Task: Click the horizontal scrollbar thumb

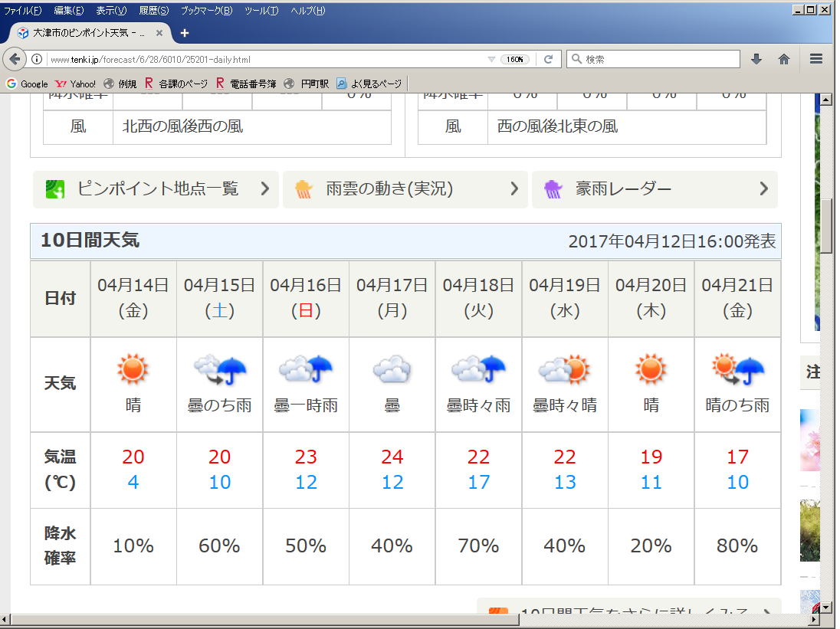Action: point(264,619)
